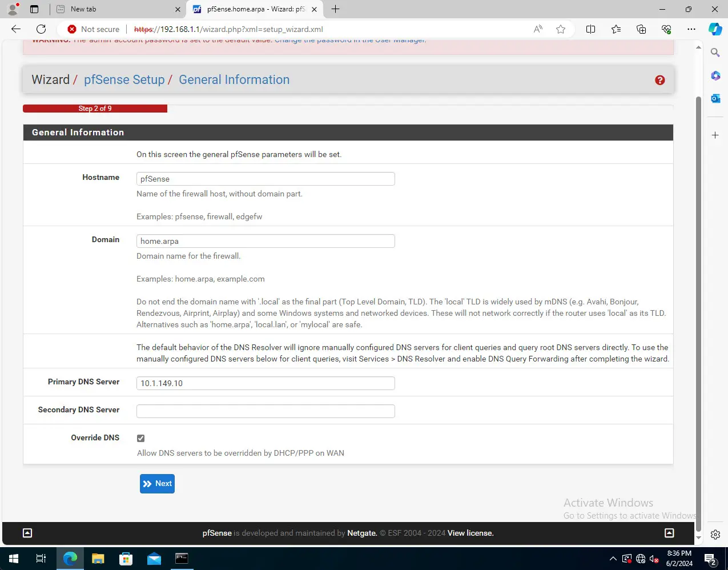Image resolution: width=728 pixels, height=570 pixels.
Task: Click the browser address bar URL
Action: pos(228,29)
